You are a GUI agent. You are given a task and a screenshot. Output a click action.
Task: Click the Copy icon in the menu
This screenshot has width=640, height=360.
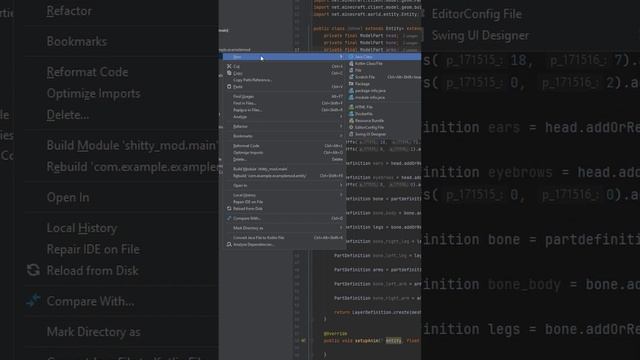pyautogui.click(x=229, y=73)
